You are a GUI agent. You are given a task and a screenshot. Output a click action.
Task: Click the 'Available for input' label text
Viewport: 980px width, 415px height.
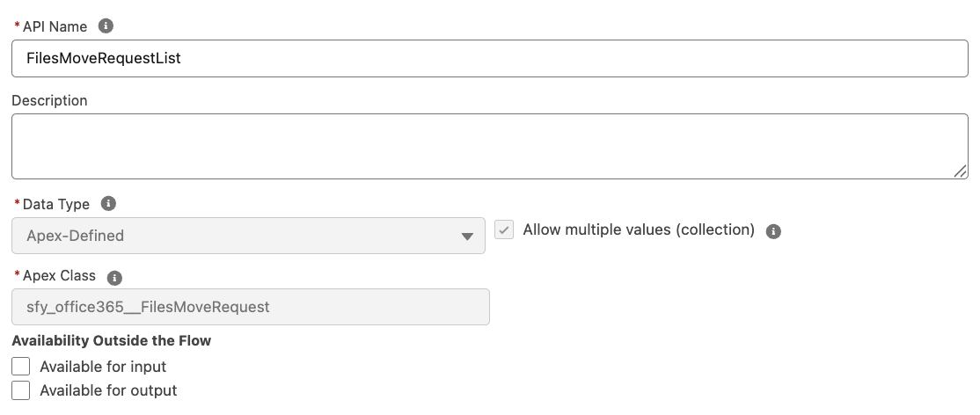103,367
